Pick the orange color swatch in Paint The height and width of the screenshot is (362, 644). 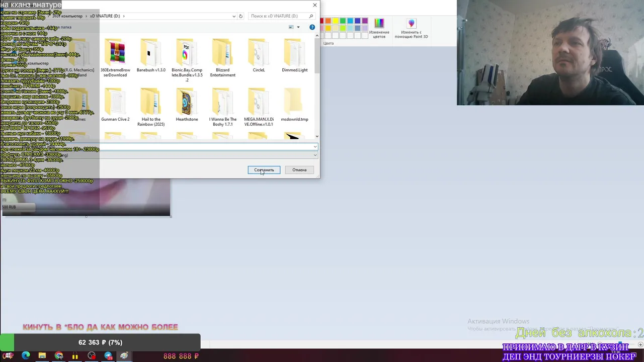click(x=328, y=21)
